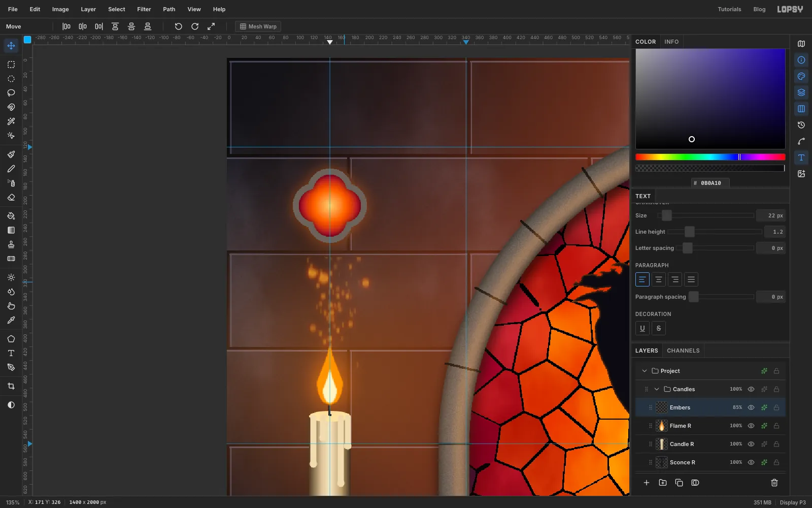The image size is (812, 508).
Task: Duplicate the layer with copy icon
Action: pyautogui.click(x=679, y=483)
